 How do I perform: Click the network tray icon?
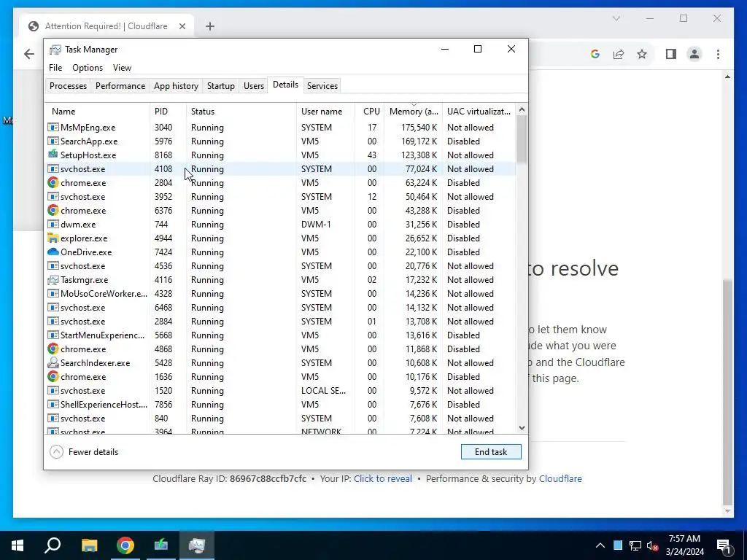[x=635, y=545]
